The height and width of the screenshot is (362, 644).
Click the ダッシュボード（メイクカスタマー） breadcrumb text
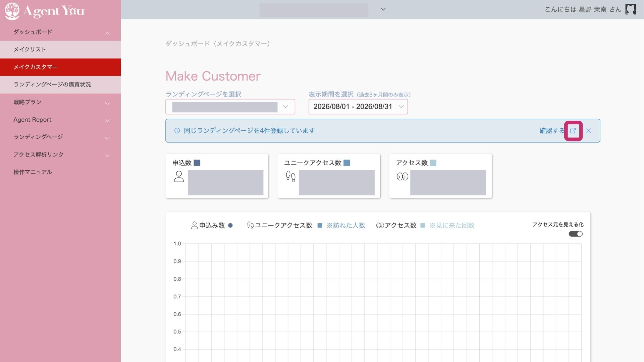(x=218, y=44)
